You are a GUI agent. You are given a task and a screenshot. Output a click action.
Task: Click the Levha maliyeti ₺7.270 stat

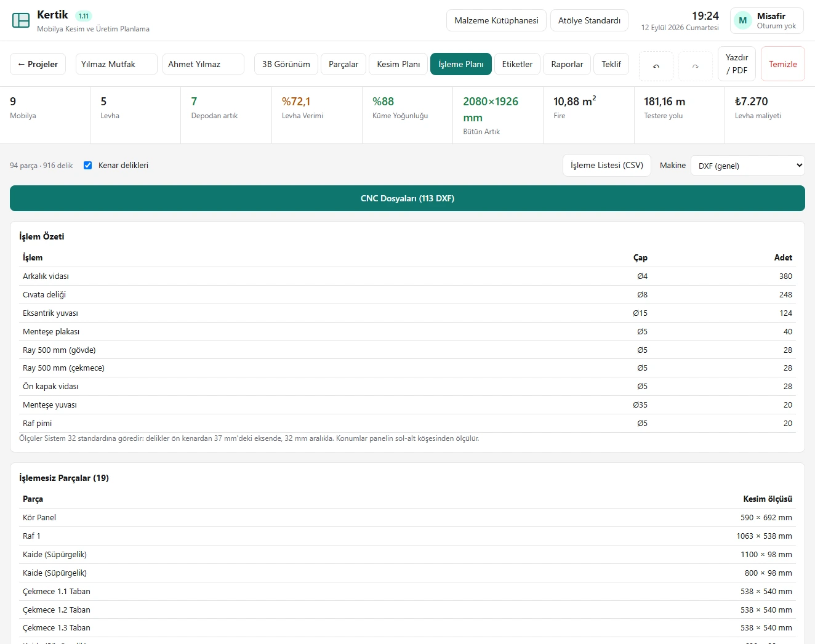pos(770,115)
